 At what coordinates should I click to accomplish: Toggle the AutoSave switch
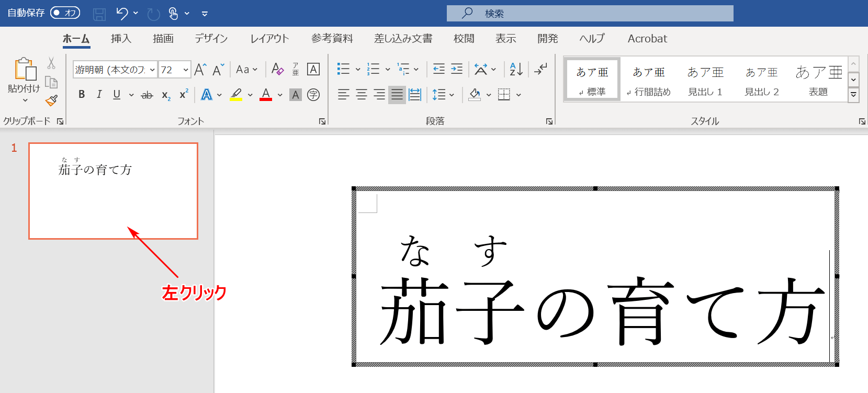coord(65,13)
